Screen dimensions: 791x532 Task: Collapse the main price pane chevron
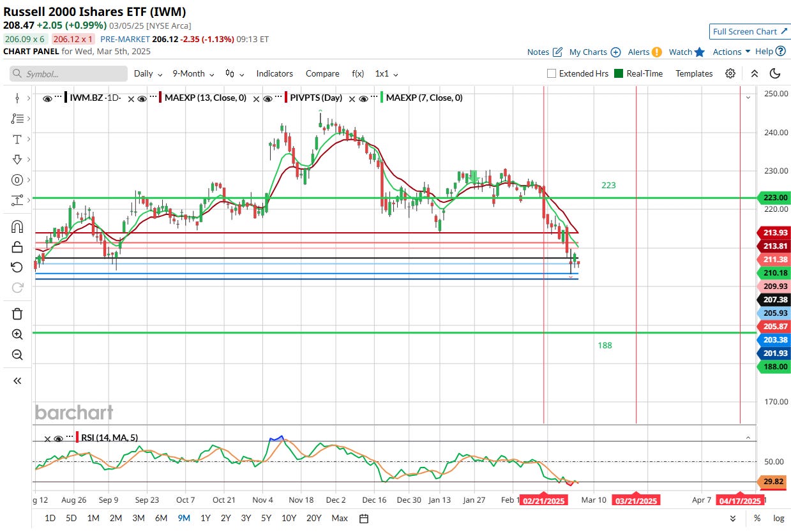(748, 97)
